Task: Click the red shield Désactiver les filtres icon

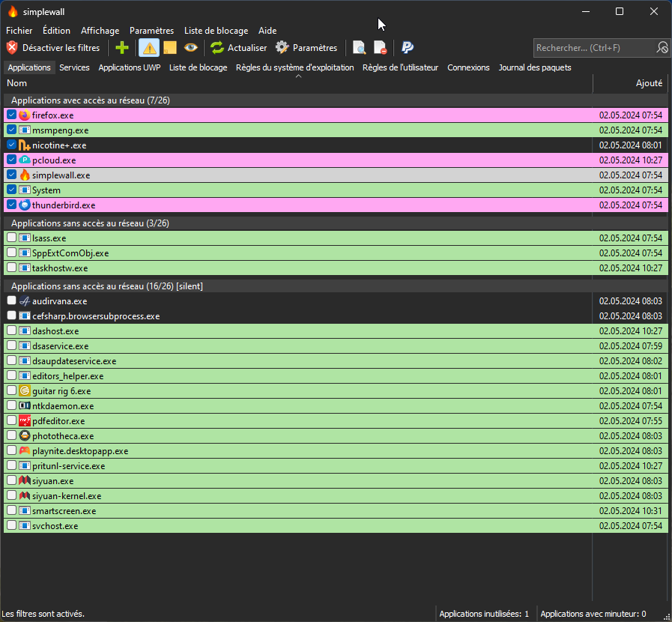Action: pos(12,47)
